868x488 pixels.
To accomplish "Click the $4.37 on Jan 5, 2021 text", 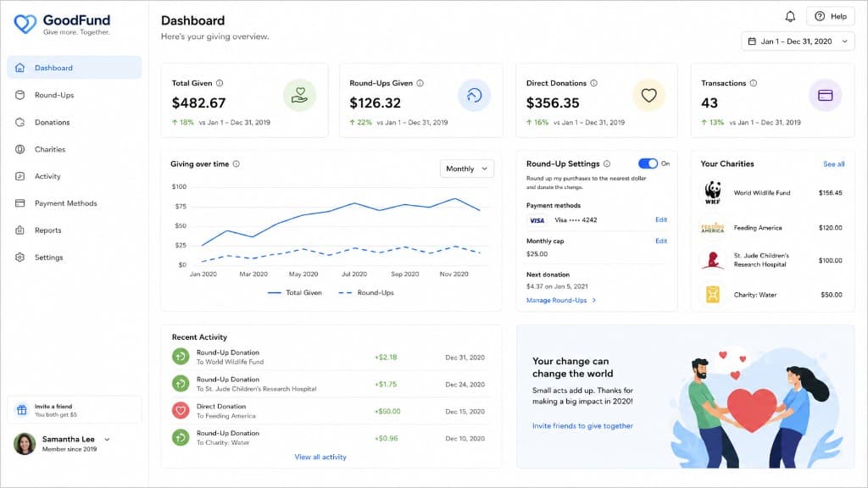I will click(x=557, y=286).
